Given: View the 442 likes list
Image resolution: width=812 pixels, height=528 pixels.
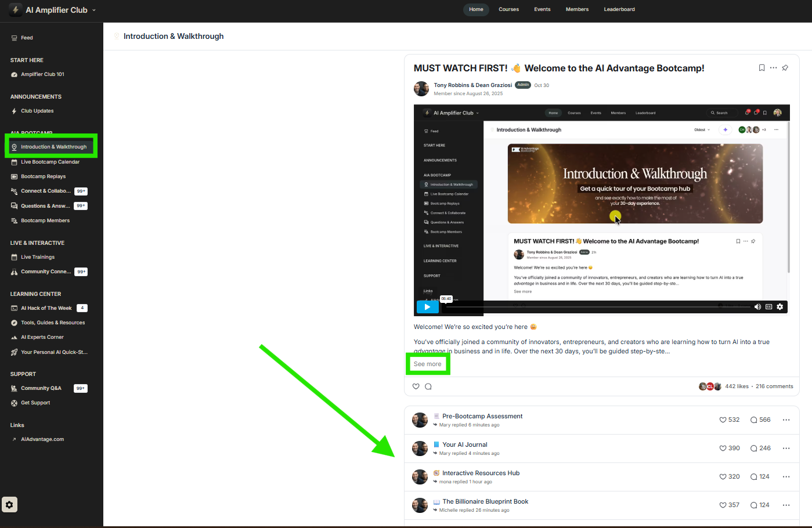Looking at the screenshot, I should pos(737,386).
